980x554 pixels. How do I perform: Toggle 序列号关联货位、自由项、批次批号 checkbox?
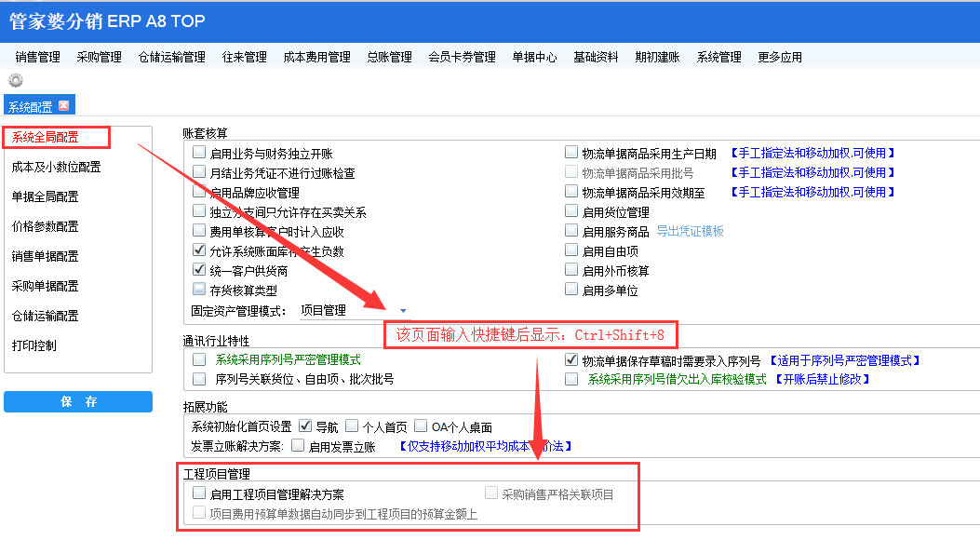click(x=199, y=378)
